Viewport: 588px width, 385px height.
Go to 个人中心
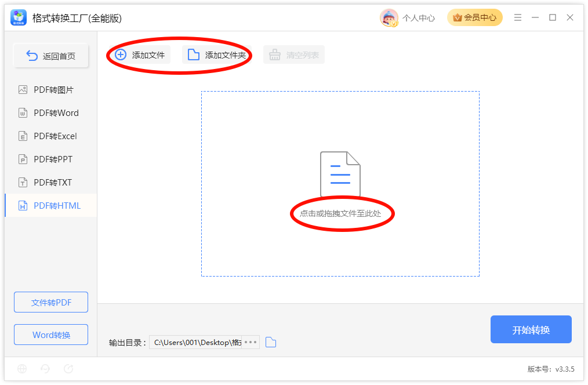pos(419,17)
